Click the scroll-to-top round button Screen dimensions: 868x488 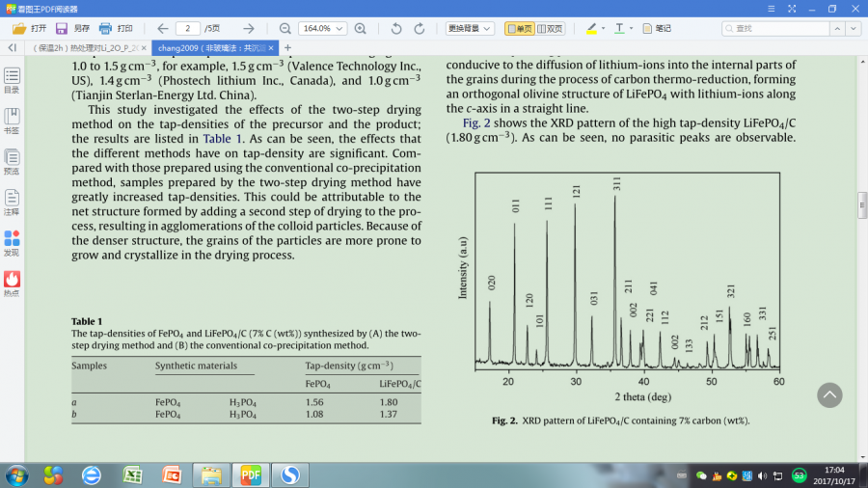coord(829,394)
